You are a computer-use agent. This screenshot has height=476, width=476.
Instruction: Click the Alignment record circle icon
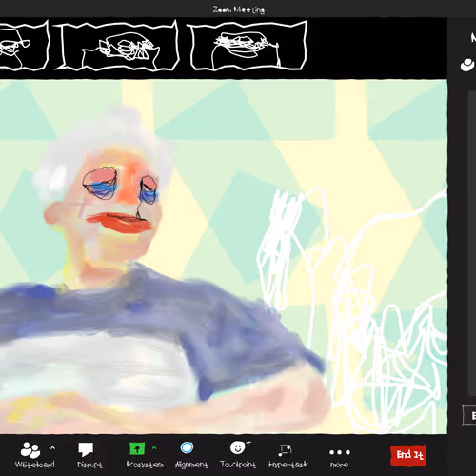(x=187, y=447)
